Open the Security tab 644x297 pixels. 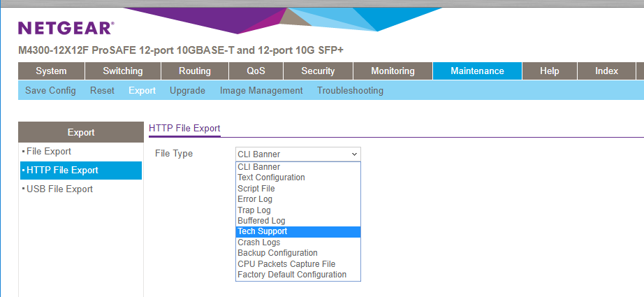pos(318,71)
